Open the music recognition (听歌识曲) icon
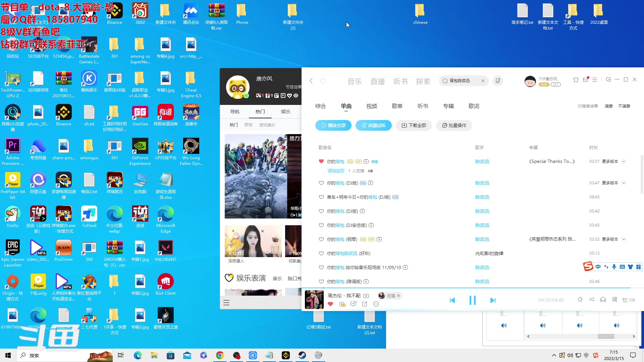Viewport: 644px width, 362px height. click(x=498, y=81)
